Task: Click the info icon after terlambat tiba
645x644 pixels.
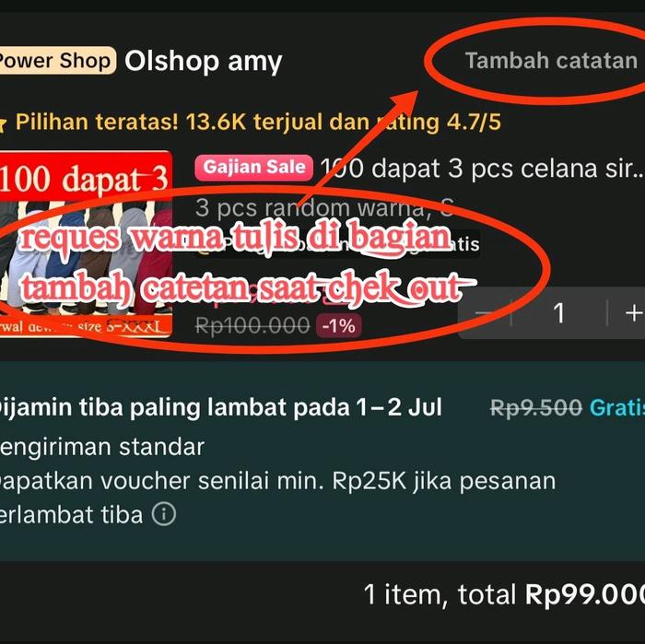Action: 164,514
